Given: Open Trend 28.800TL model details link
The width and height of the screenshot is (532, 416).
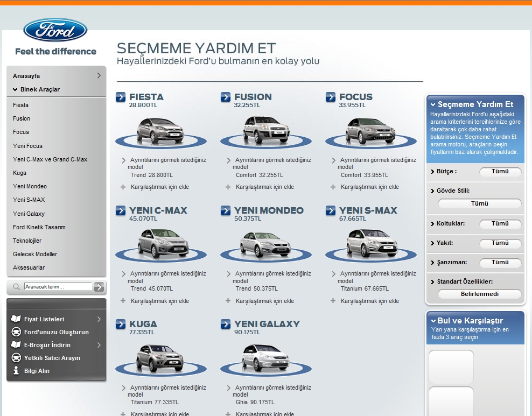Looking at the screenshot, I should pyautogui.click(x=152, y=175).
